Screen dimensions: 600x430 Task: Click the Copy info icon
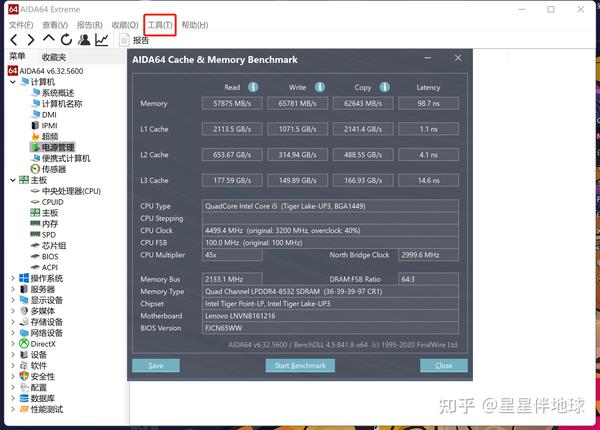[x=385, y=87]
